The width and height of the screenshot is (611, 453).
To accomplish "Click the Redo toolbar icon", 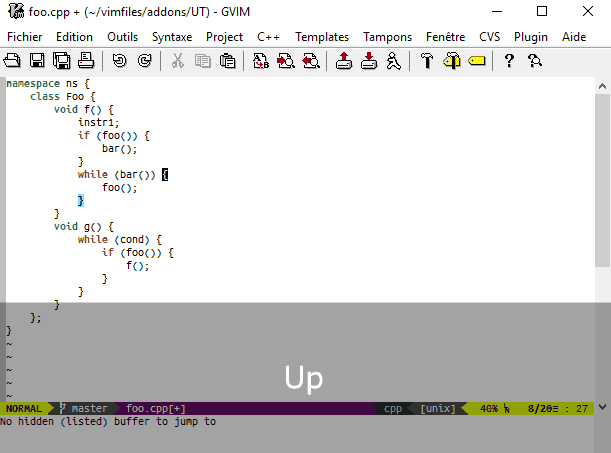I will [x=145, y=61].
